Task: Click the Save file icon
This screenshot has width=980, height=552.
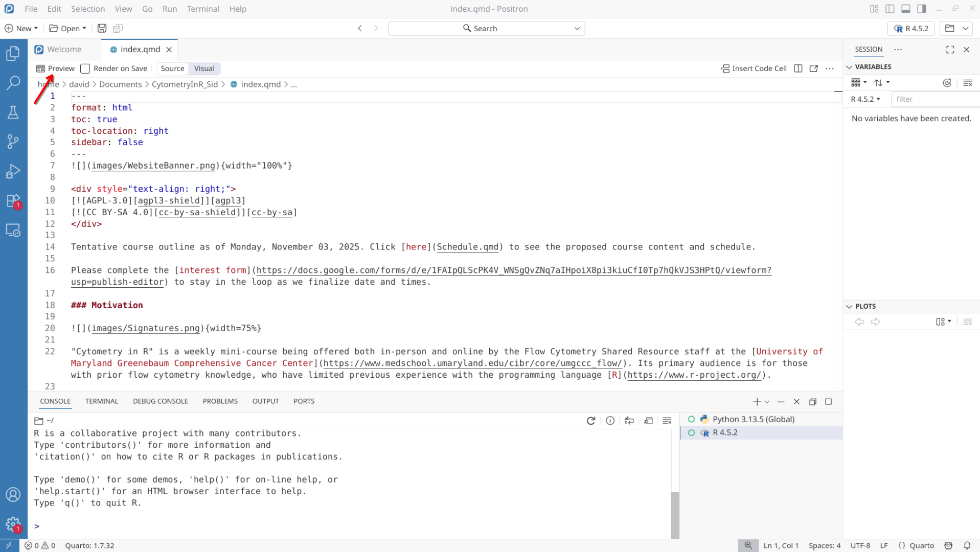Action: click(x=102, y=29)
